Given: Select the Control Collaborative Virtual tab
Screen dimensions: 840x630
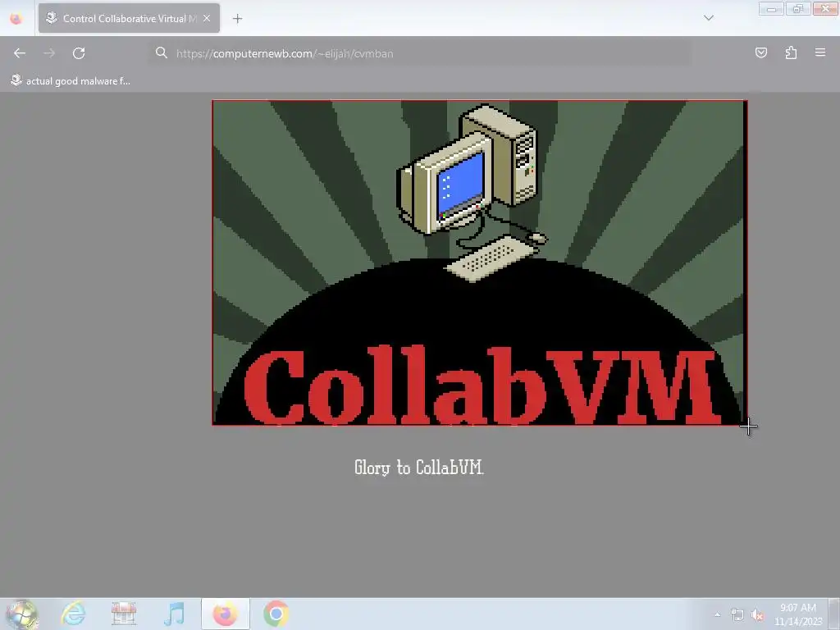Looking at the screenshot, I should pyautogui.click(x=129, y=18).
